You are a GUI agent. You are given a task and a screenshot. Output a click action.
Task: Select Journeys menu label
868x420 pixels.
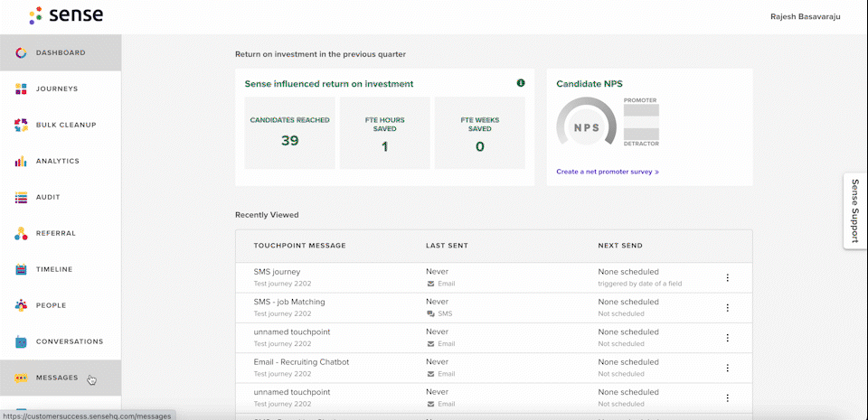(57, 89)
